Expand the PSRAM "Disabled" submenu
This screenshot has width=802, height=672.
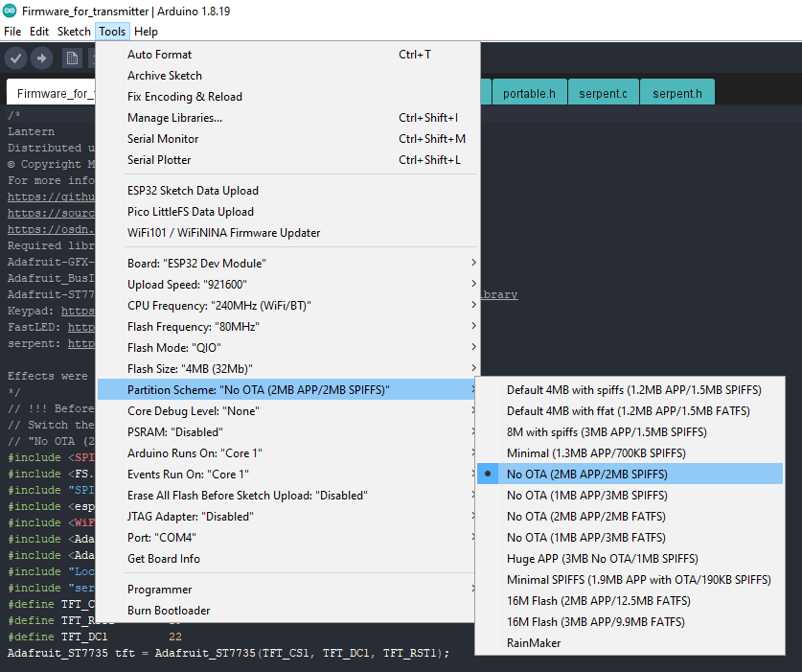(287, 432)
